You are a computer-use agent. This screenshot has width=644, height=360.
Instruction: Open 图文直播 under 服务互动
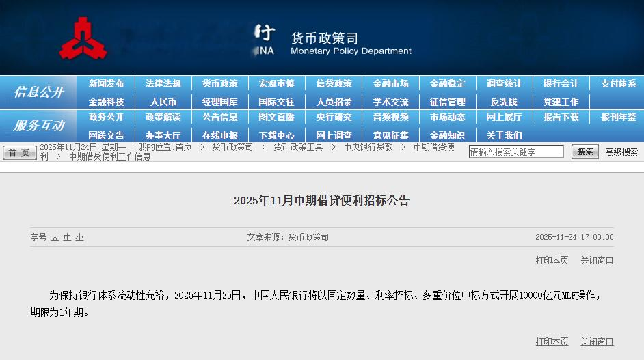coord(276,117)
